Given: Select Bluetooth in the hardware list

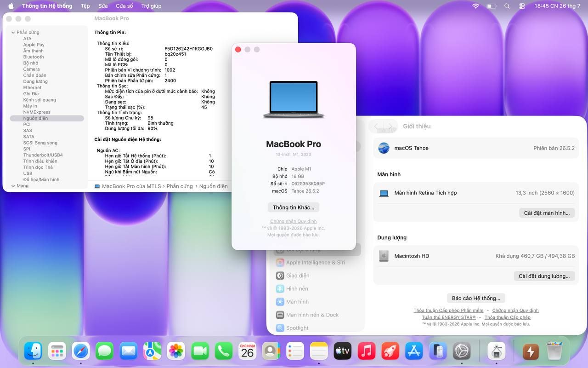Looking at the screenshot, I should coord(34,57).
